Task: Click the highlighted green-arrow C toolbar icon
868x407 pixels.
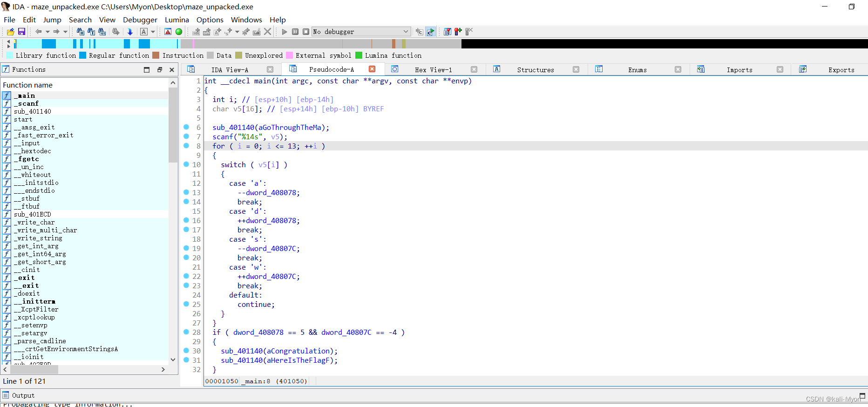Action: pos(431,32)
